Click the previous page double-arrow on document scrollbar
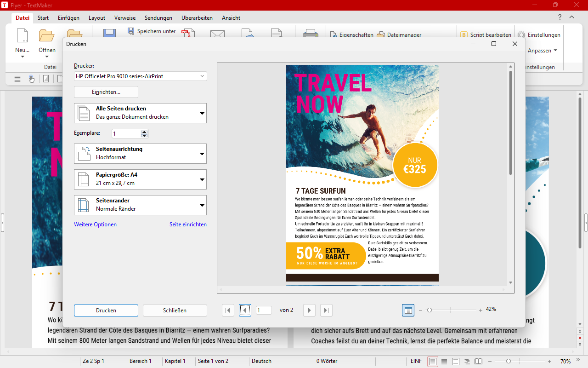This screenshot has width=588, height=368. click(x=580, y=332)
